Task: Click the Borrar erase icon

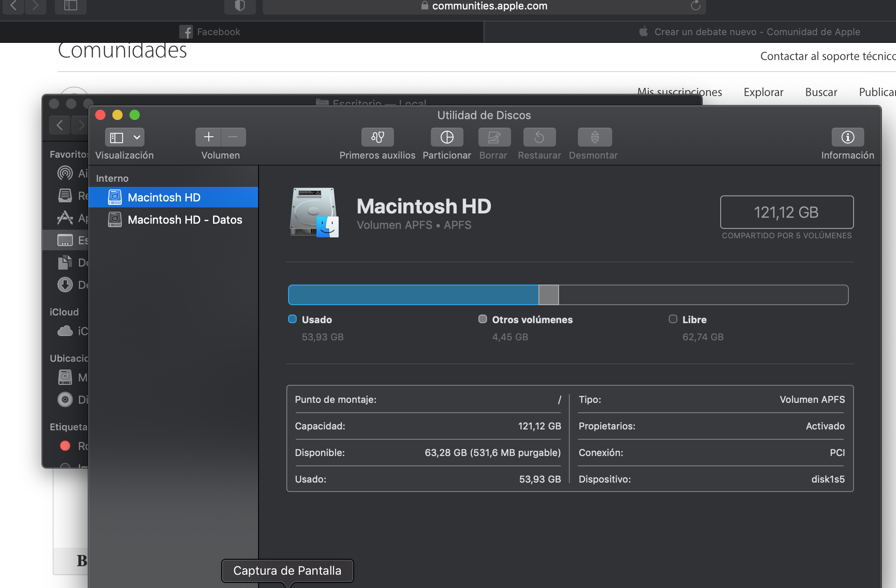Action: [x=494, y=137]
